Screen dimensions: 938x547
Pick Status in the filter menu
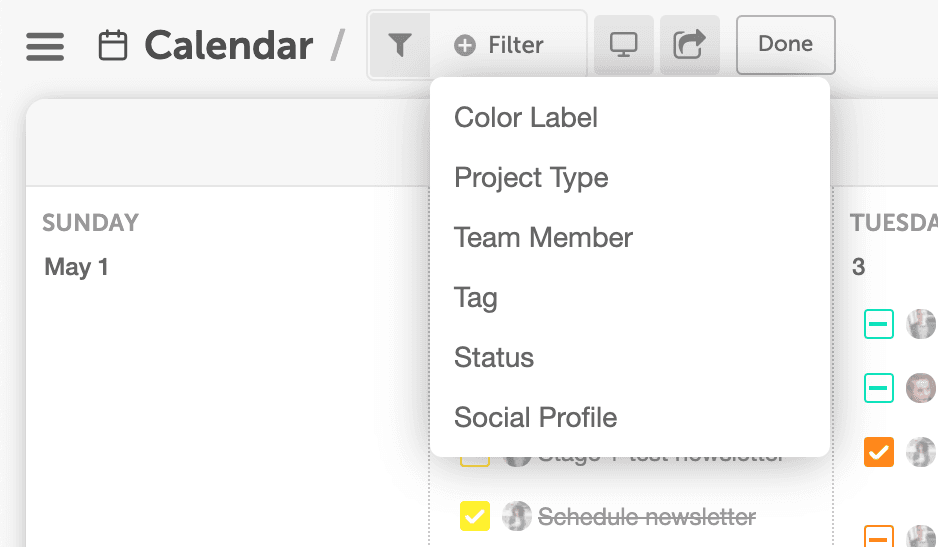tap(494, 358)
